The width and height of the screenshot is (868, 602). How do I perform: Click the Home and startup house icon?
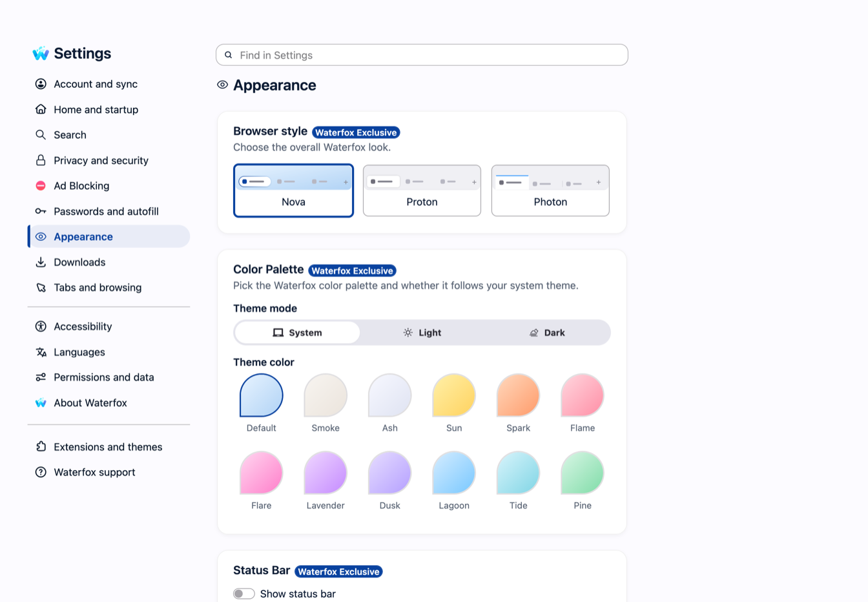point(41,109)
